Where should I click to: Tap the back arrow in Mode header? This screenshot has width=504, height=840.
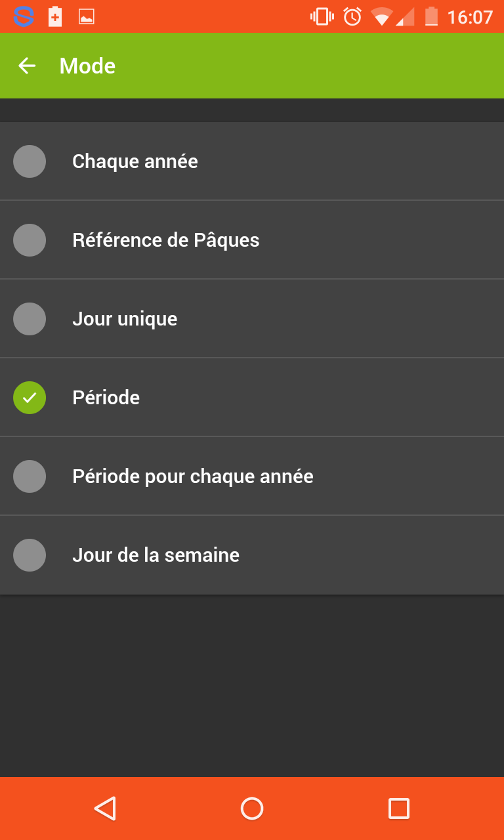coord(27,66)
